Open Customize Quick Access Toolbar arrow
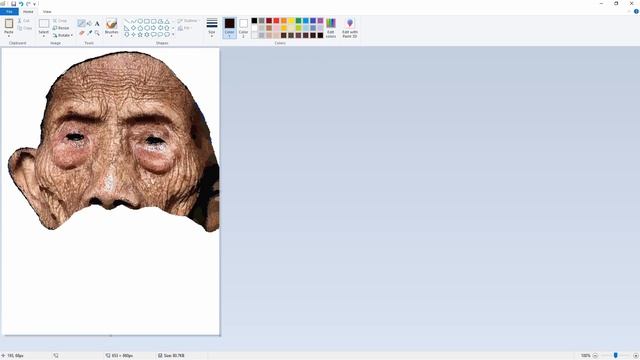640x360 pixels. pyautogui.click(x=34, y=4)
